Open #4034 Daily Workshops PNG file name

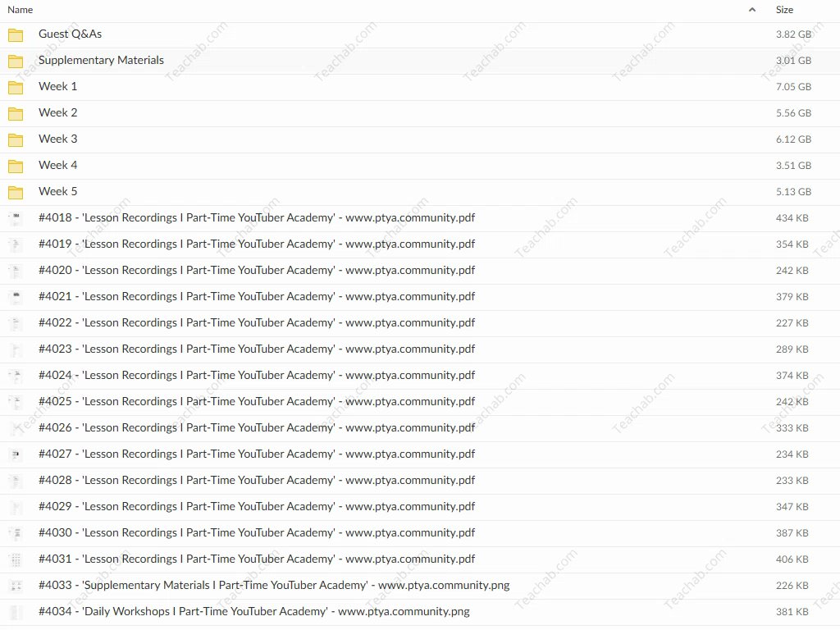point(254,611)
